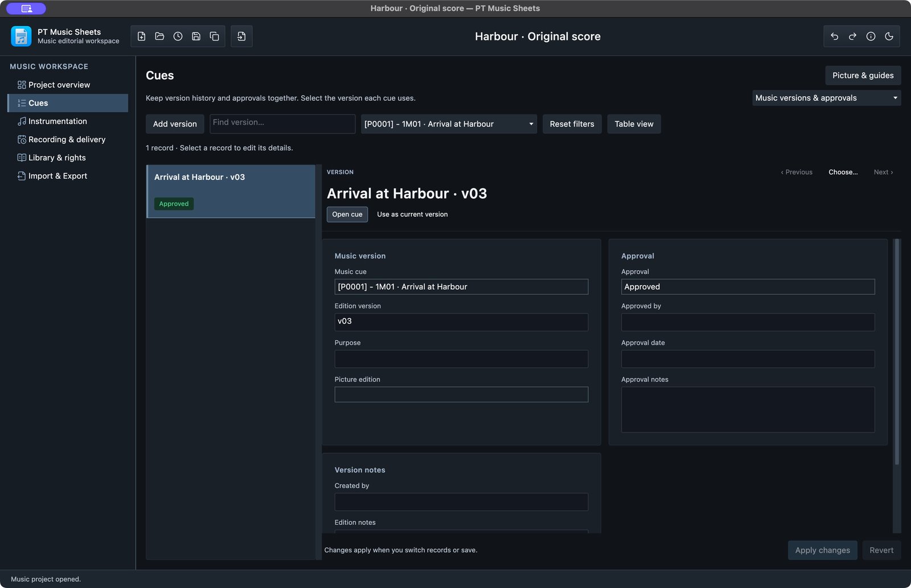Screen dimensions: 911x588
Task: Open a project with the folder icon
Action: tap(160, 36)
